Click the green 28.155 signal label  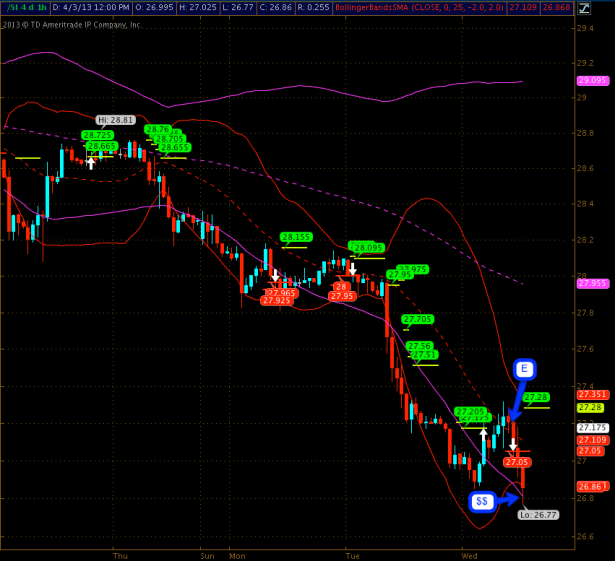point(297,238)
